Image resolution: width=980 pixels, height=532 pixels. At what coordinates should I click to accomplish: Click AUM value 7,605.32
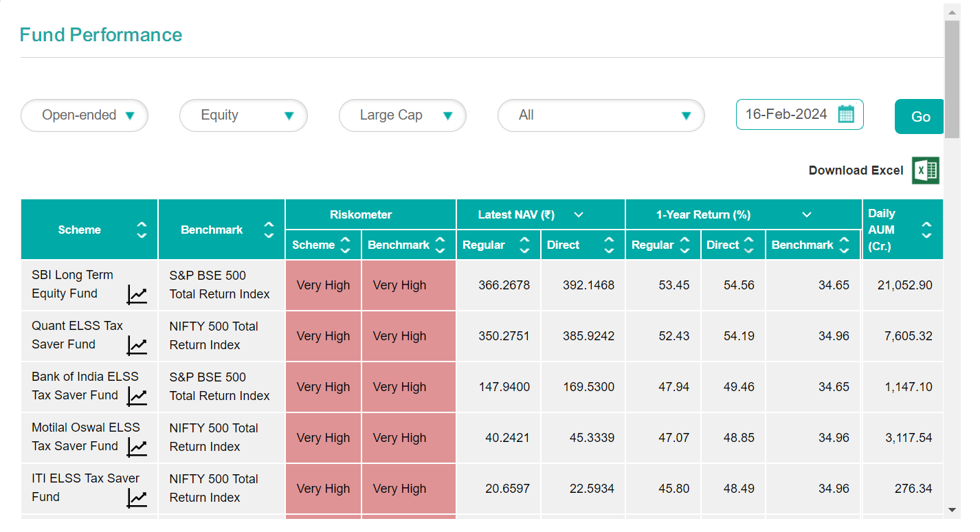coord(909,336)
